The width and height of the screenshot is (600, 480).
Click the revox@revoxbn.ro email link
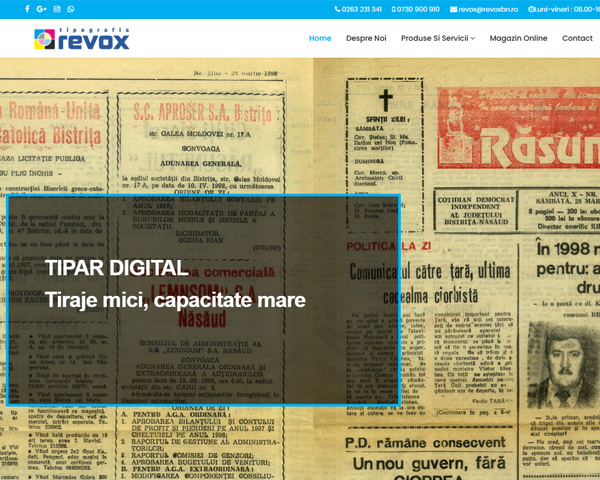[488, 9]
